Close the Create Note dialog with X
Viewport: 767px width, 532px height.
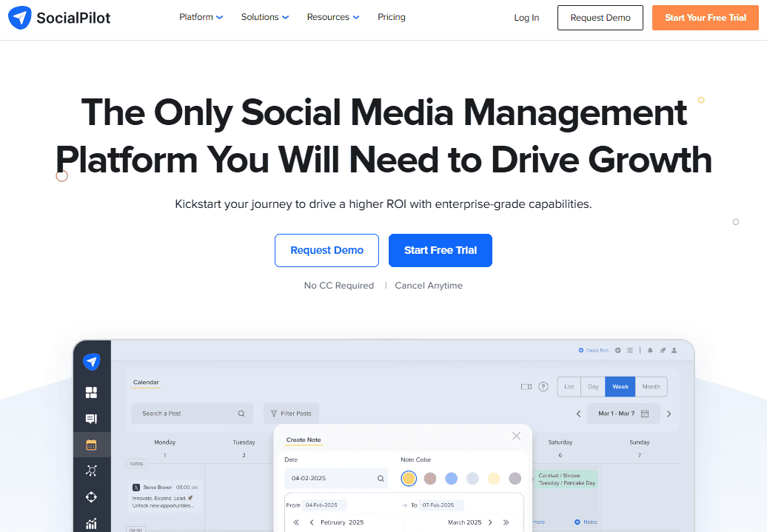click(516, 436)
